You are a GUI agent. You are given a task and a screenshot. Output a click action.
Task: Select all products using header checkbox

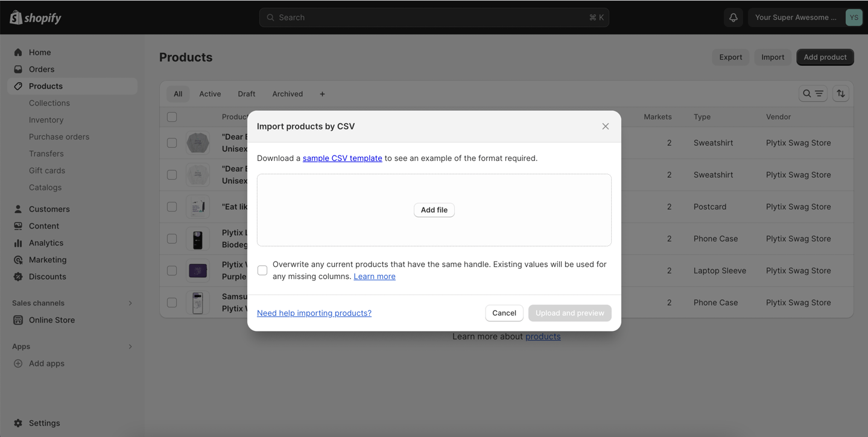coord(172,116)
